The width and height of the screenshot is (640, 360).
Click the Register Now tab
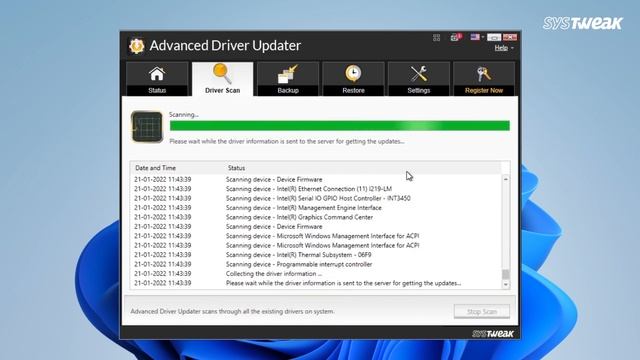pos(484,79)
